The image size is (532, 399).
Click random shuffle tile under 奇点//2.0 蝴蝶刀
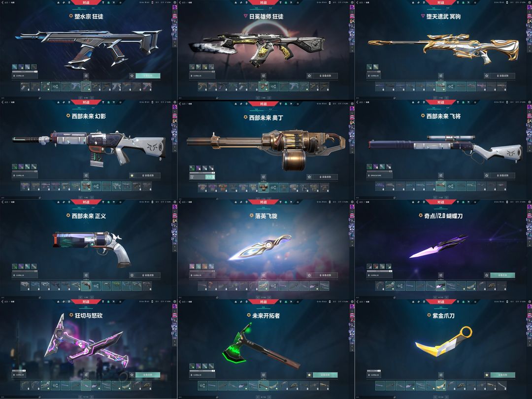[x=400, y=286]
